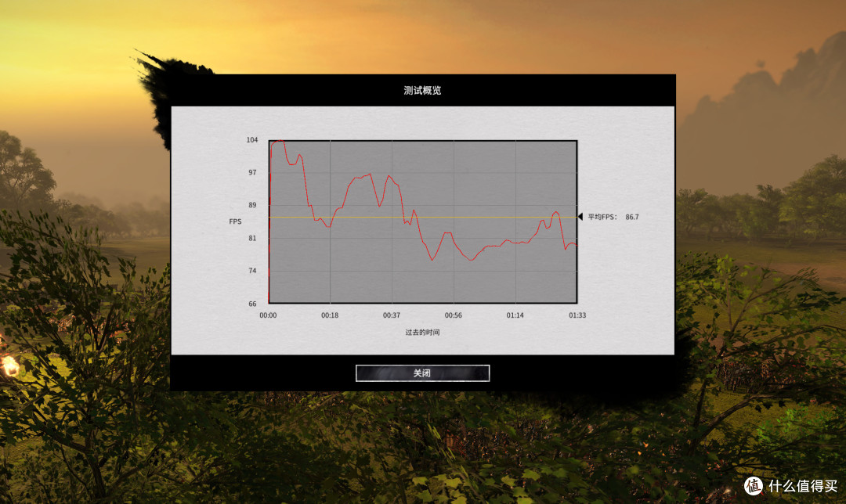Click the 97 y-axis value
This screenshot has width=846, height=504.
coord(252,172)
